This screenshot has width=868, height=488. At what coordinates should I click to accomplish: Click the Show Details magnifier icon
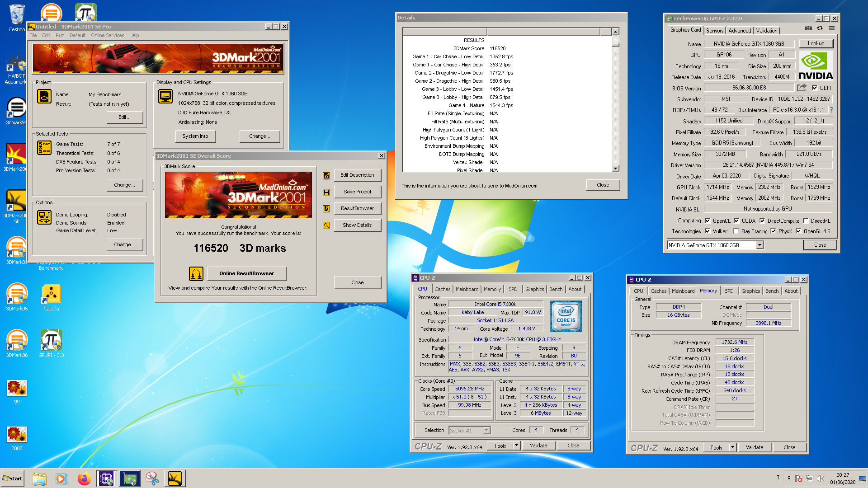pos(326,225)
